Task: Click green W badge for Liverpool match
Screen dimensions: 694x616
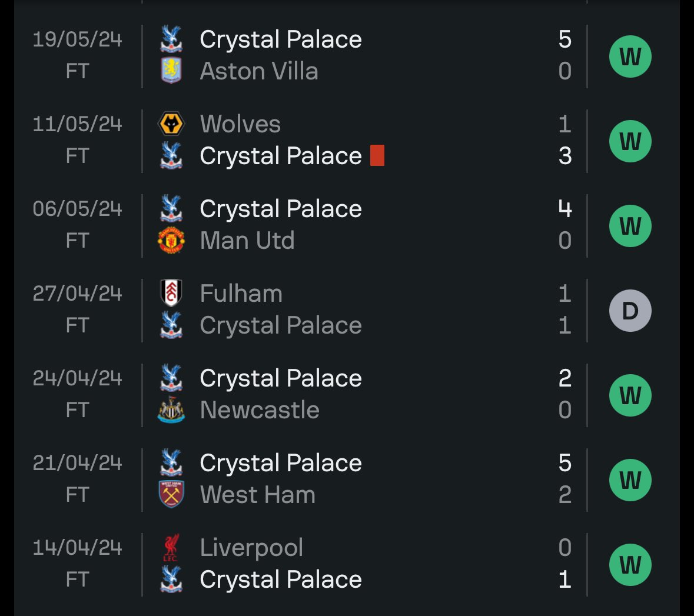Action: 630,565
